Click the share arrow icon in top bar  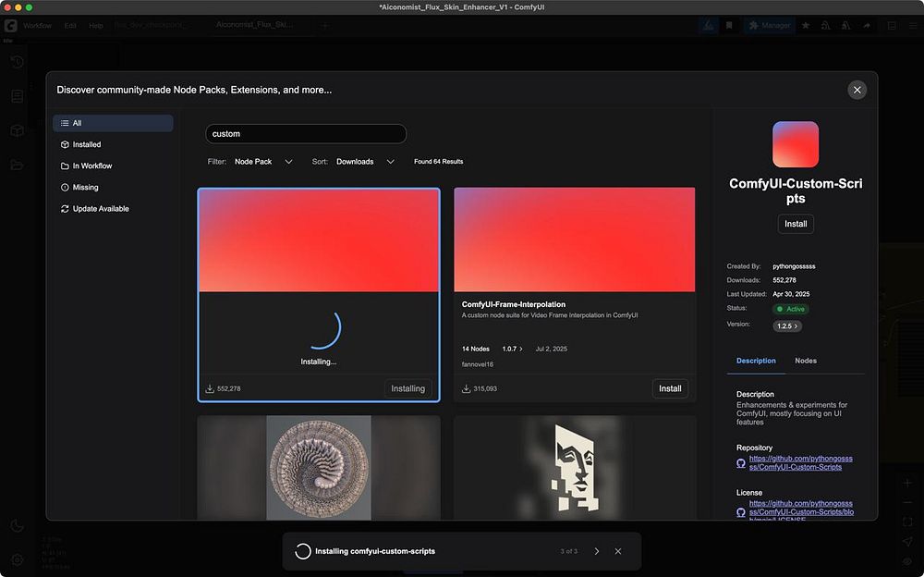[867, 25]
